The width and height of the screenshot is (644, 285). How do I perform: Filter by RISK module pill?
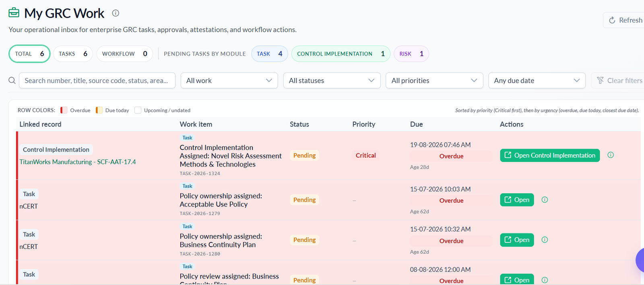coord(411,54)
